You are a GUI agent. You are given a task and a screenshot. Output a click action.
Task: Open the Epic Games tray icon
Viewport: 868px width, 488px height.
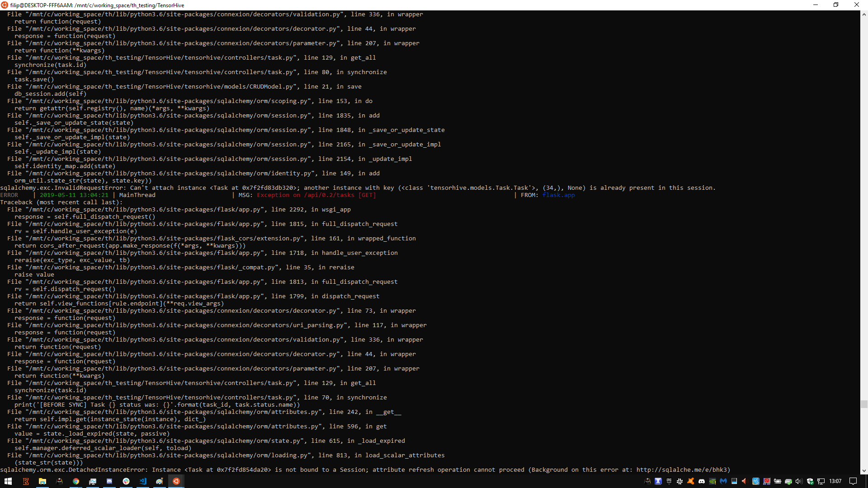click(x=669, y=481)
